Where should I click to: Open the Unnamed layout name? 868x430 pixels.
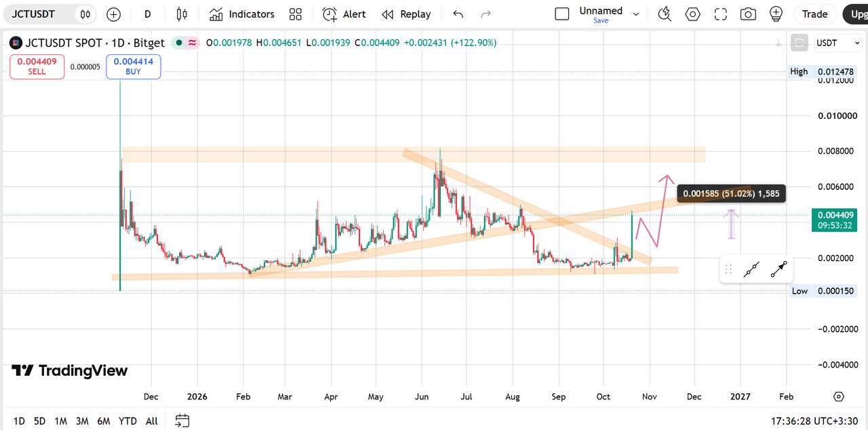point(601,10)
